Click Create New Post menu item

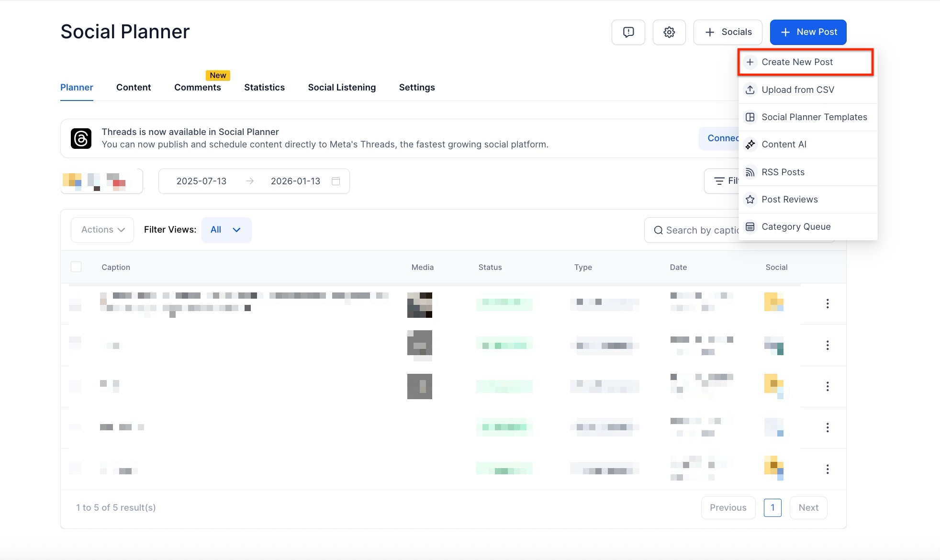click(797, 62)
